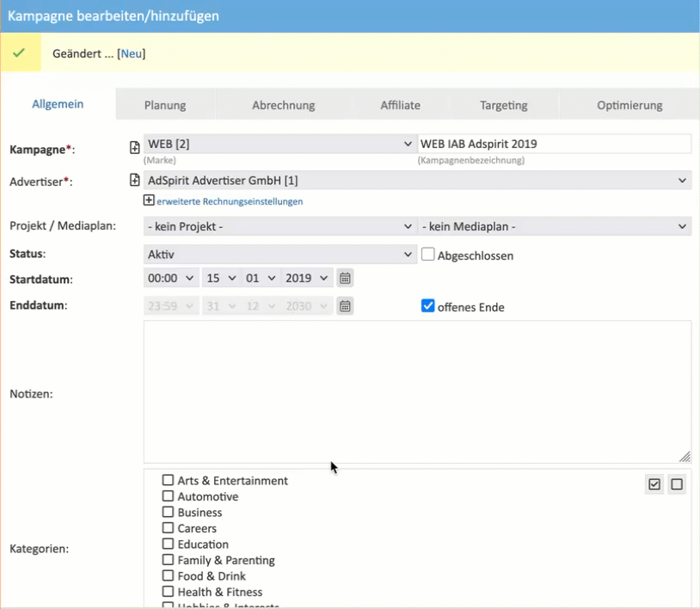The width and height of the screenshot is (700, 609).
Task: Click the select-all categories icon
Action: 654,484
